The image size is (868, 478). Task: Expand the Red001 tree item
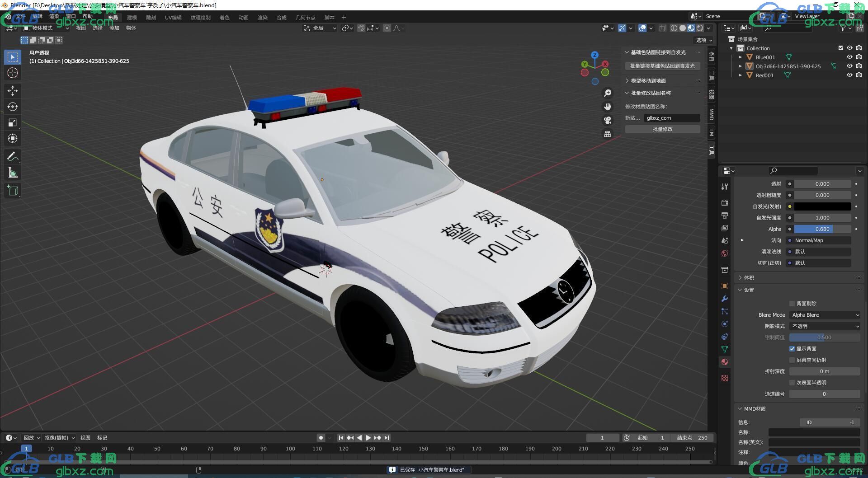(741, 75)
